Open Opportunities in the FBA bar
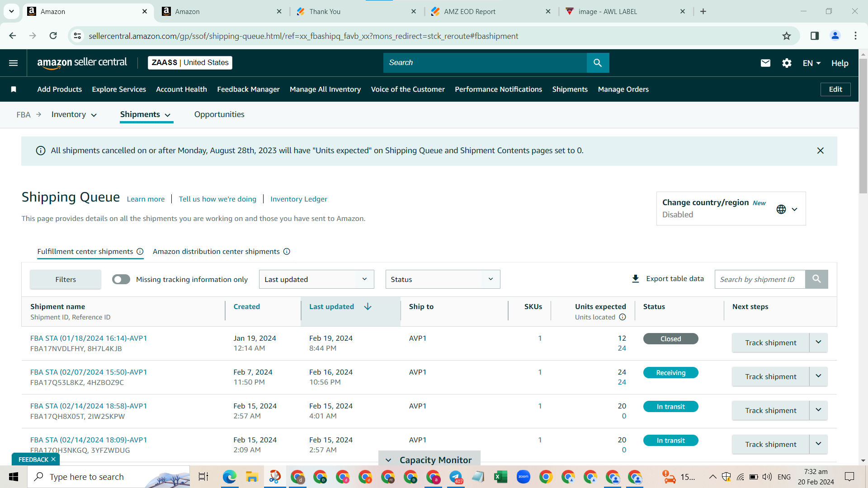This screenshot has height=488, width=868. [x=219, y=115]
